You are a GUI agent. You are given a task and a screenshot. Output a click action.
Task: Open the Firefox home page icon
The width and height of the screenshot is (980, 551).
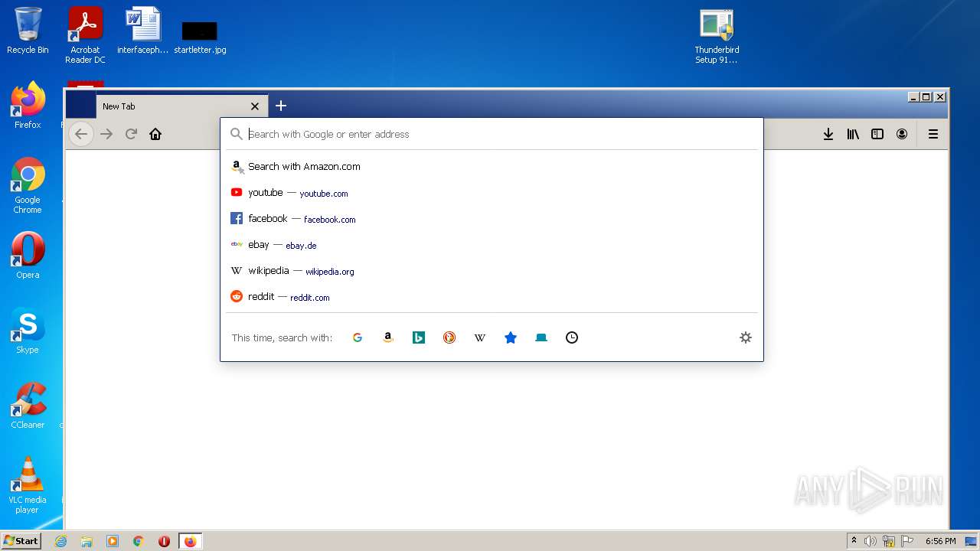(155, 134)
